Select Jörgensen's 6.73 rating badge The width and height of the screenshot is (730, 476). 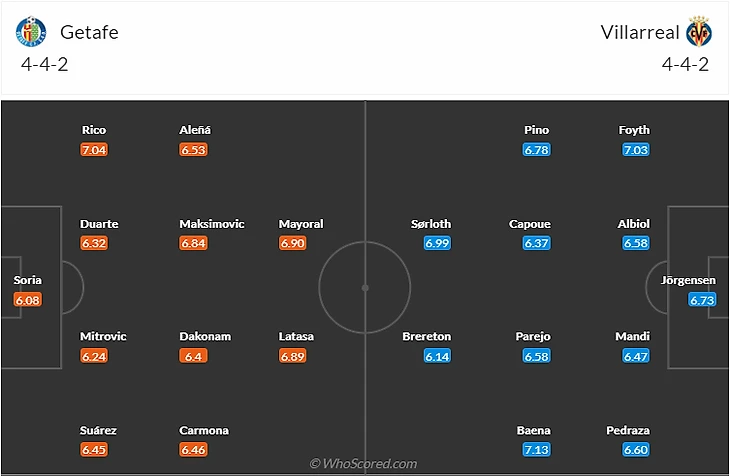(x=703, y=299)
